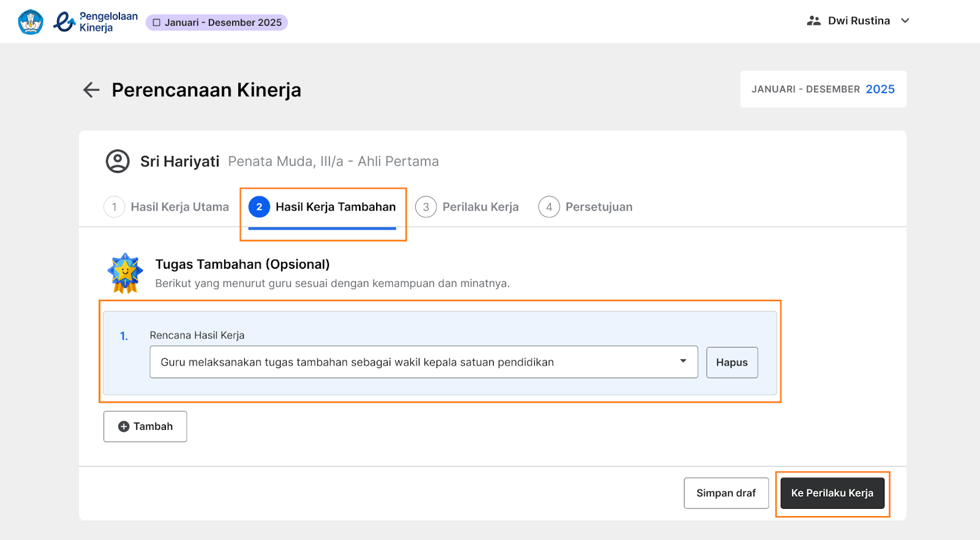Viewport: 980px width, 540px height.
Task: Open the Hasil Kerja Utama step tab
Action: (167, 207)
